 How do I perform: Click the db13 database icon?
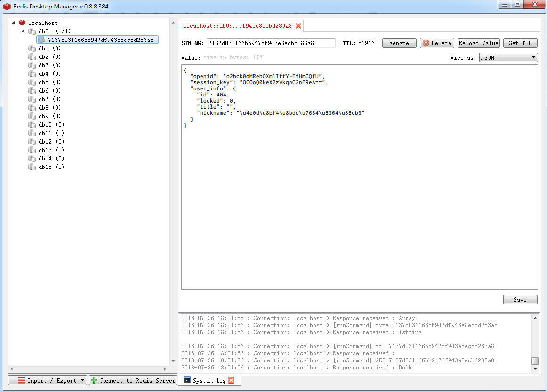coord(32,150)
